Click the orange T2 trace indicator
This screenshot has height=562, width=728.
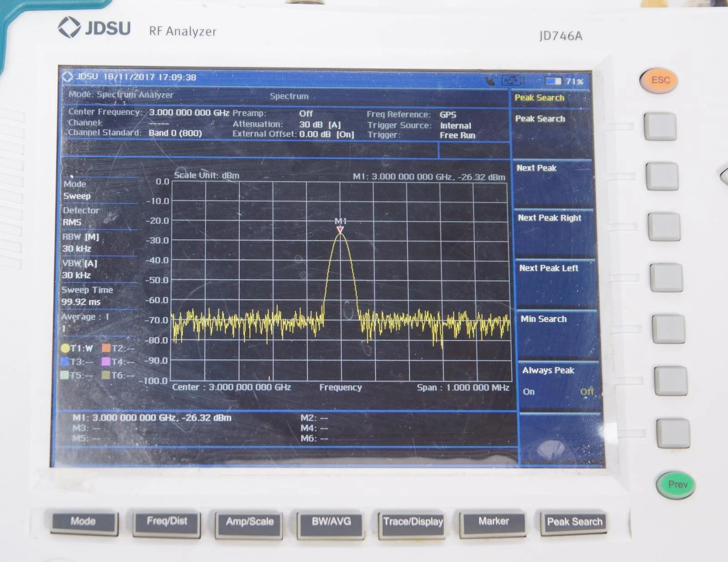[x=118, y=348]
